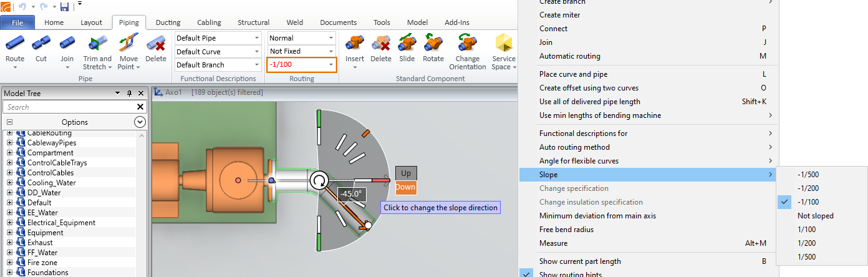
Task: Click the Change Orientation tool
Action: pos(467,52)
